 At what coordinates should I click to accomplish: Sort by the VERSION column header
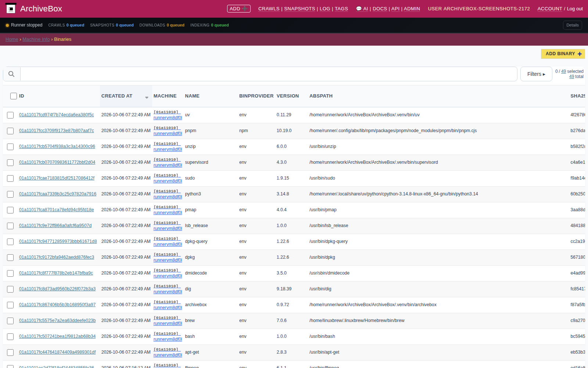[288, 96]
